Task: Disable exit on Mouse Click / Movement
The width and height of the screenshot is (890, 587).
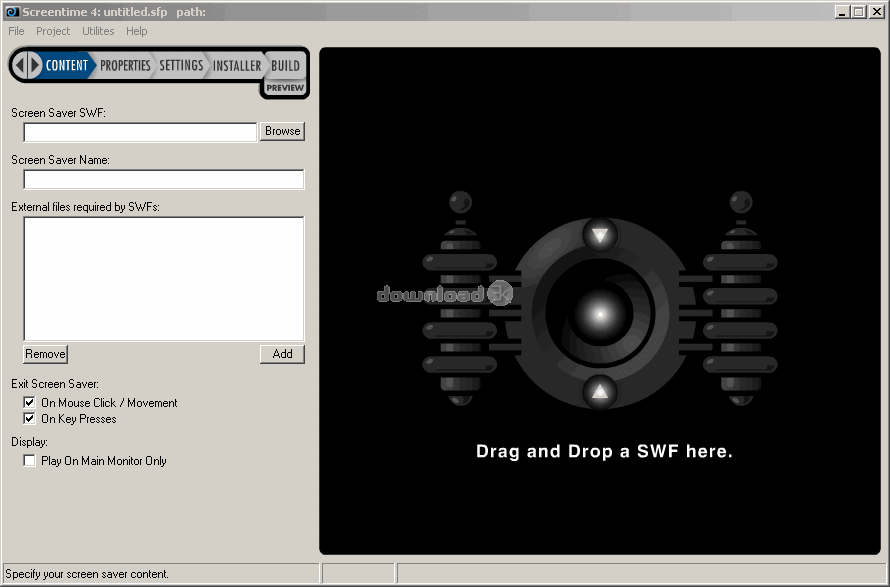Action: (x=29, y=403)
